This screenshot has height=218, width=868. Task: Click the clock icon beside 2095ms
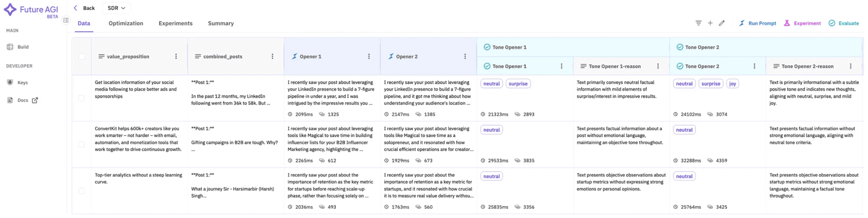click(x=290, y=115)
